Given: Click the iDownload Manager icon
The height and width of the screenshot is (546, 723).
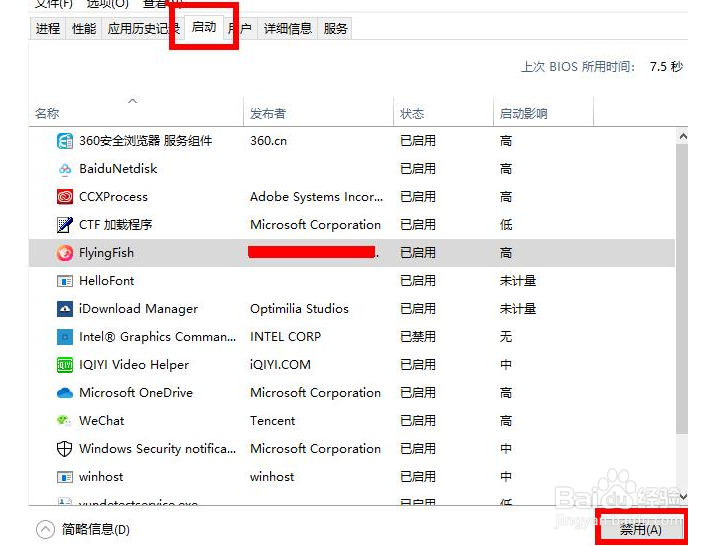Looking at the screenshot, I should coord(65,309).
